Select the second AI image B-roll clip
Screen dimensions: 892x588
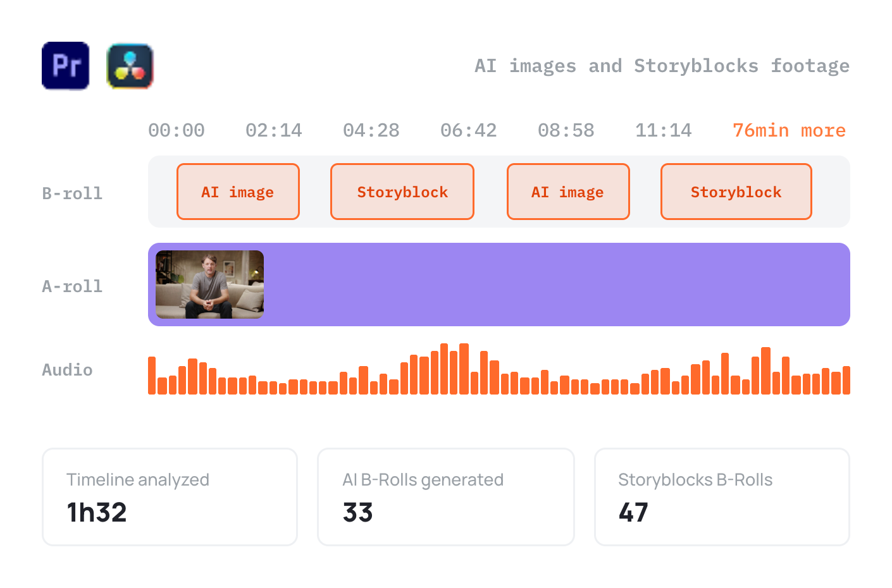click(x=568, y=192)
